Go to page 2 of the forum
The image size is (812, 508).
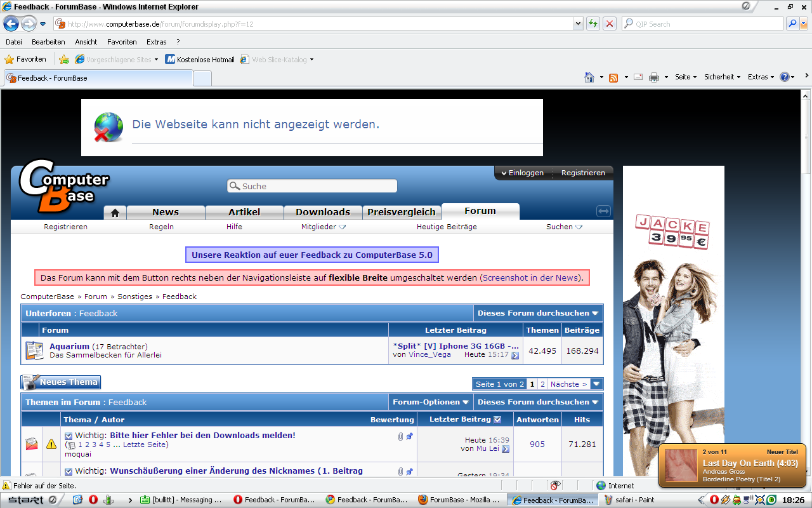point(542,384)
